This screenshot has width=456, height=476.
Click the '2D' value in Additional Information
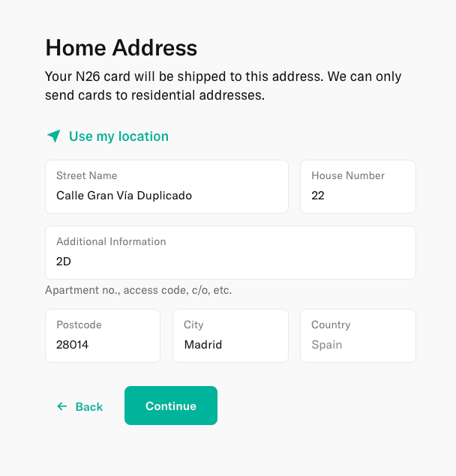pyautogui.click(x=64, y=262)
